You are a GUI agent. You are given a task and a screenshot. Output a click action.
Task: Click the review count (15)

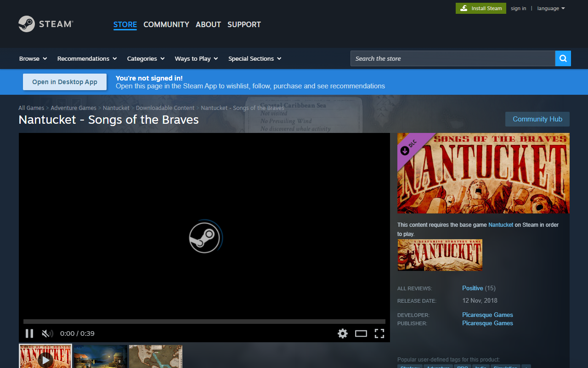click(490, 288)
